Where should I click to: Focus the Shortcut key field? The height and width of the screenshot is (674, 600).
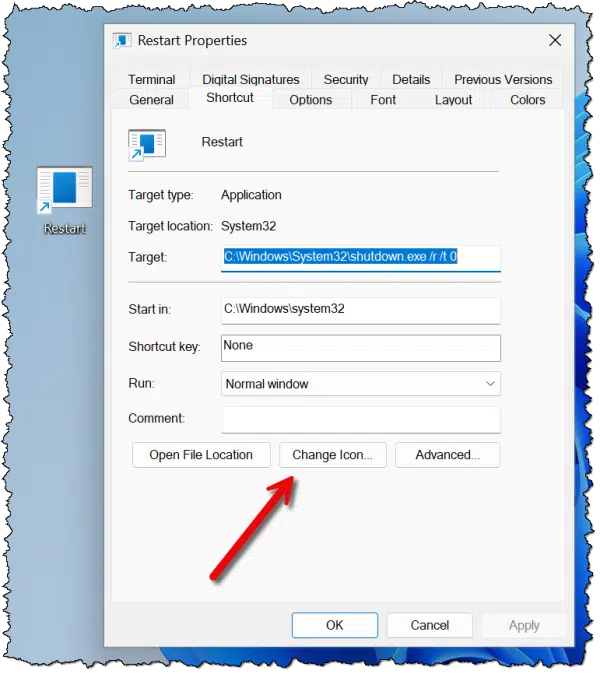click(x=361, y=348)
